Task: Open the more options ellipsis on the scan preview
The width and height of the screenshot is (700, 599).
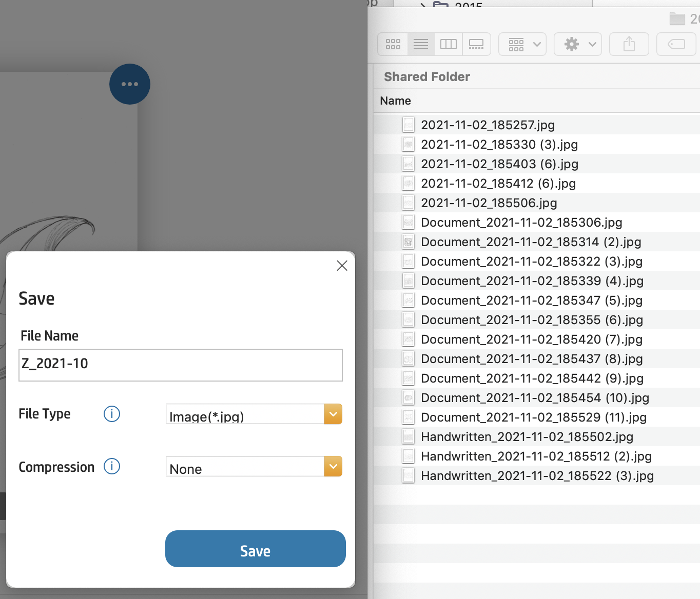Action: [x=129, y=84]
